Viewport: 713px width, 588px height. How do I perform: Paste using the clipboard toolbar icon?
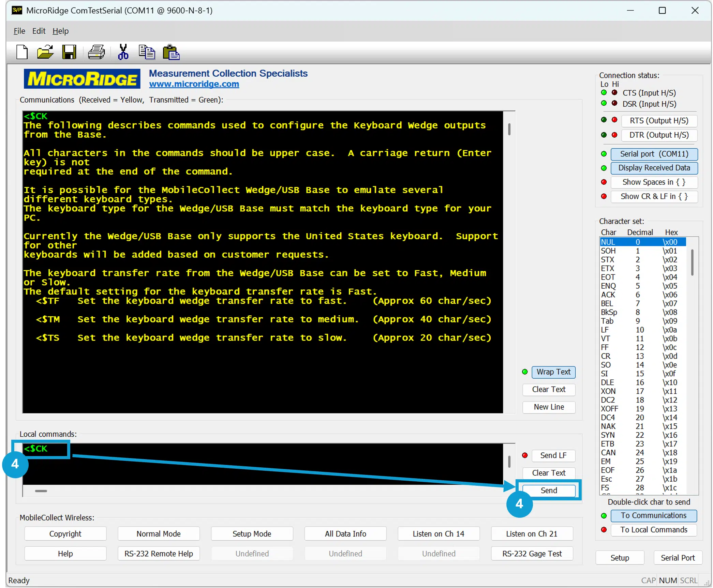pyautogui.click(x=171, y=52)
